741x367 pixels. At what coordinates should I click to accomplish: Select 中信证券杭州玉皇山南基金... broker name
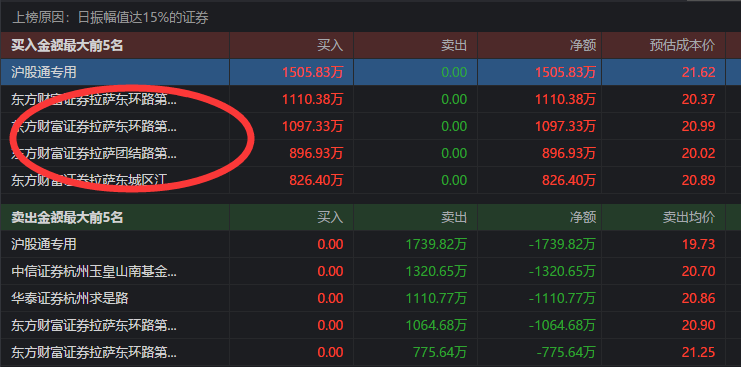click(94, 271)
